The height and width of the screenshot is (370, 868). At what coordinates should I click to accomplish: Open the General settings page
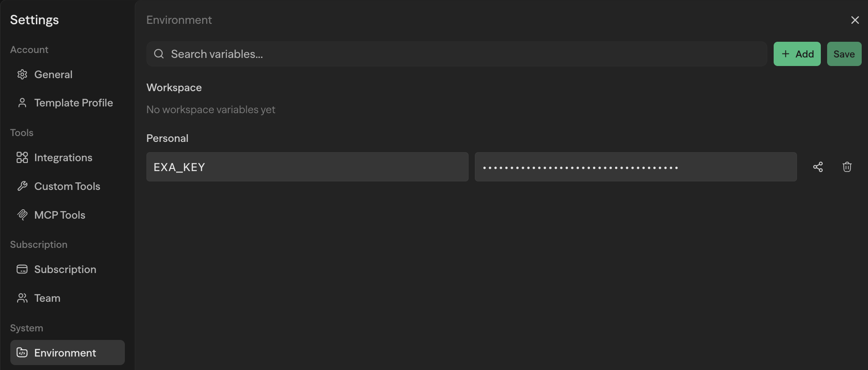point(53,75)
